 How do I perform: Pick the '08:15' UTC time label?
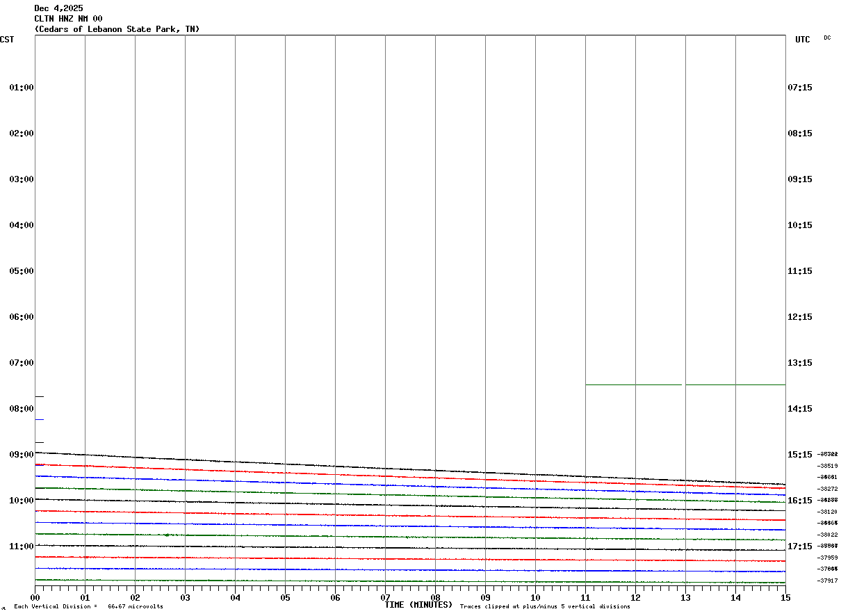coord(800,133)
